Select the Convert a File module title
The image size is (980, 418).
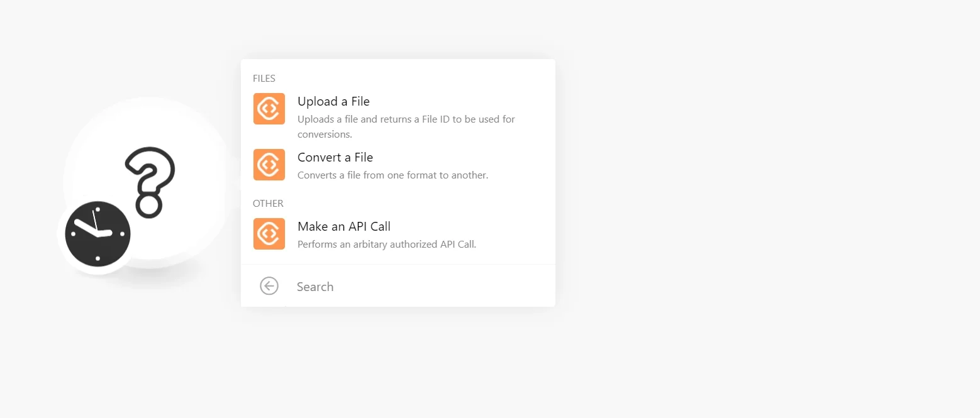[335, 157]
